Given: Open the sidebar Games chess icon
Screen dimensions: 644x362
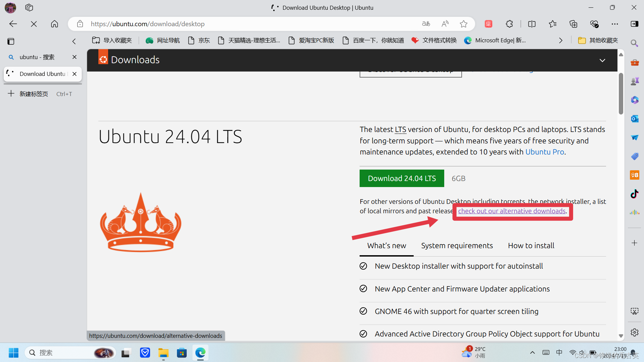Looking at the screenshot, I should (x=635, y=81).
